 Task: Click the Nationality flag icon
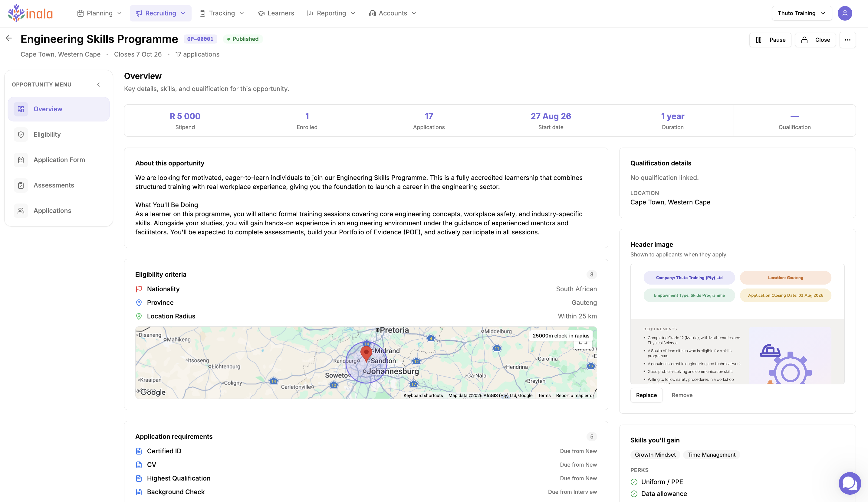click(x=139, y=289)
